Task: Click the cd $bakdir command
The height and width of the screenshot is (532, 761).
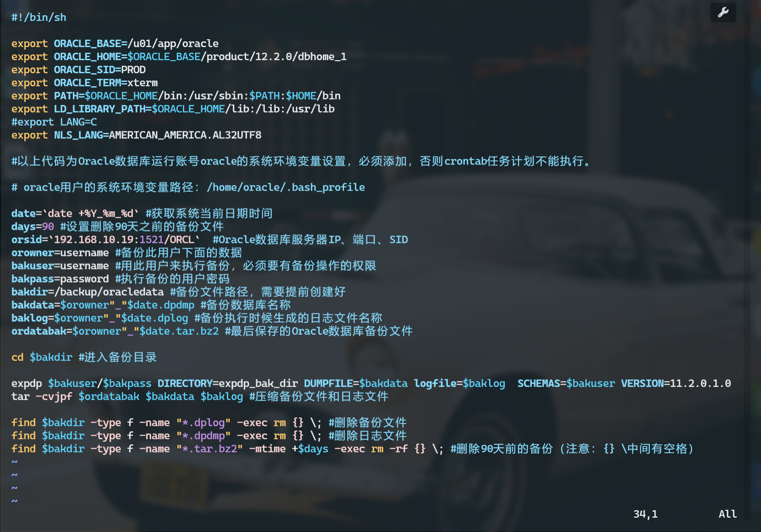Action: 42,357
